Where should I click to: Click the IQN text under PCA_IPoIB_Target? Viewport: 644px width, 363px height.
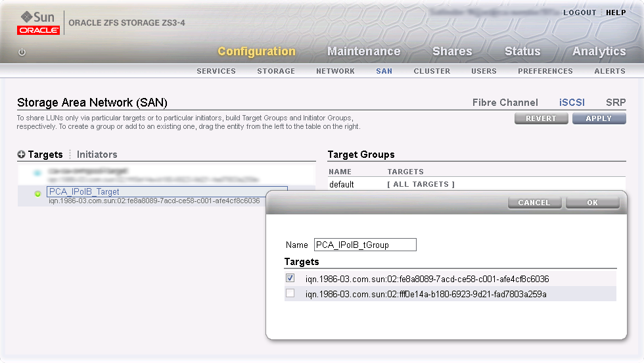point(154,201)
